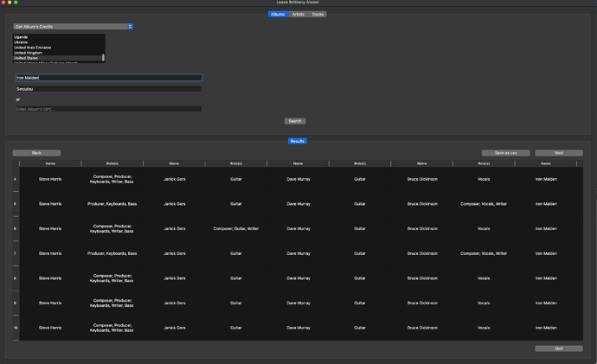The width and height of the screenshot is (597, 364).
Task: Select row header number 4
Action: click(x=16, y=179)
